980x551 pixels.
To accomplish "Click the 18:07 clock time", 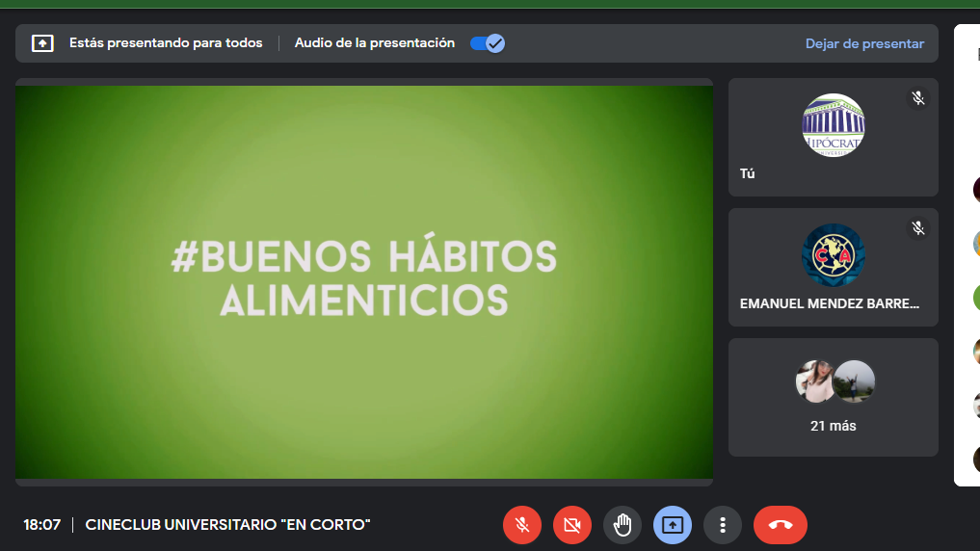I will pyautogui.click(x=41, y=525).
